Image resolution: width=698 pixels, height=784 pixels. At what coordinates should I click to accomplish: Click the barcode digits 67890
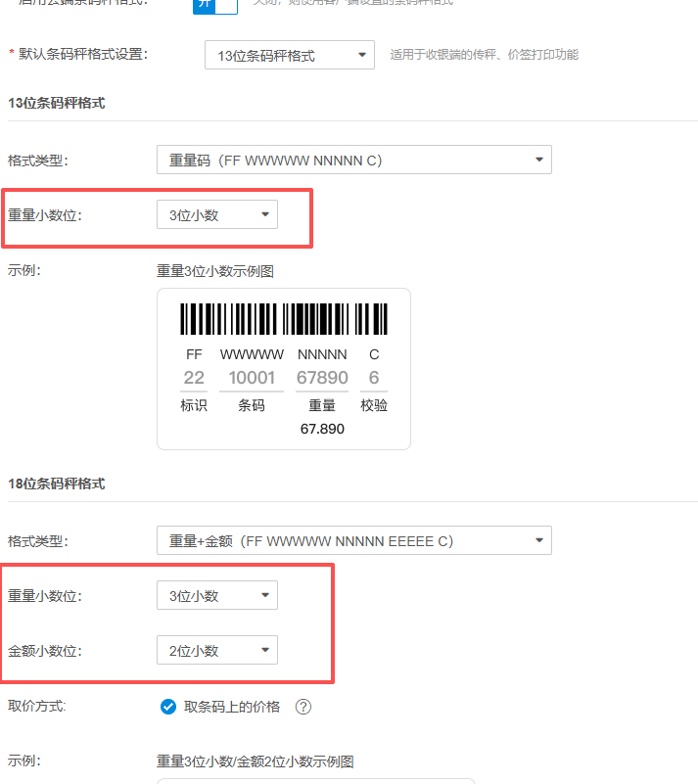tap(322, 378)
